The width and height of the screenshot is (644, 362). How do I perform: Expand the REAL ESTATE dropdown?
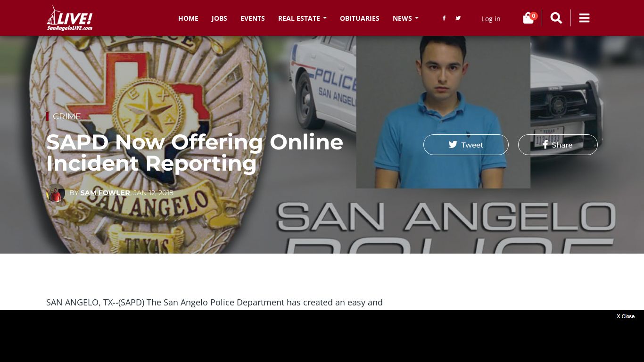[x=302, y=18]
